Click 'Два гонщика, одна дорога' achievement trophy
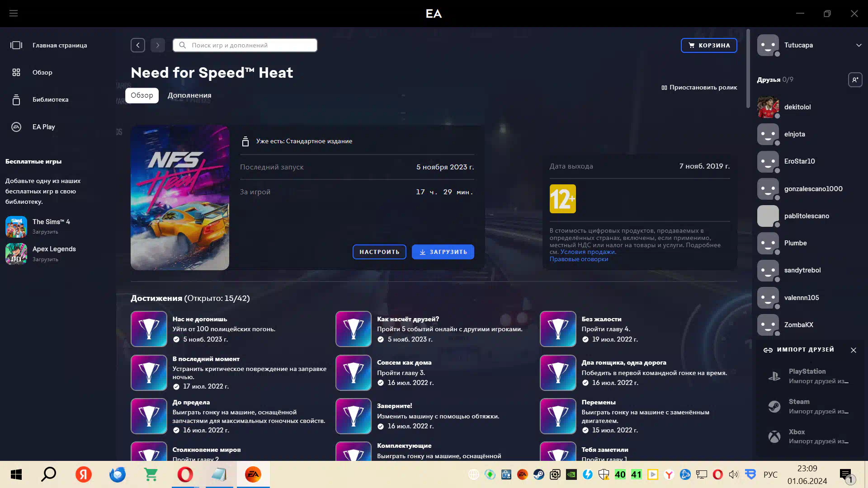The height and width of the screenshot is (488, 868). tap(558, 373)
